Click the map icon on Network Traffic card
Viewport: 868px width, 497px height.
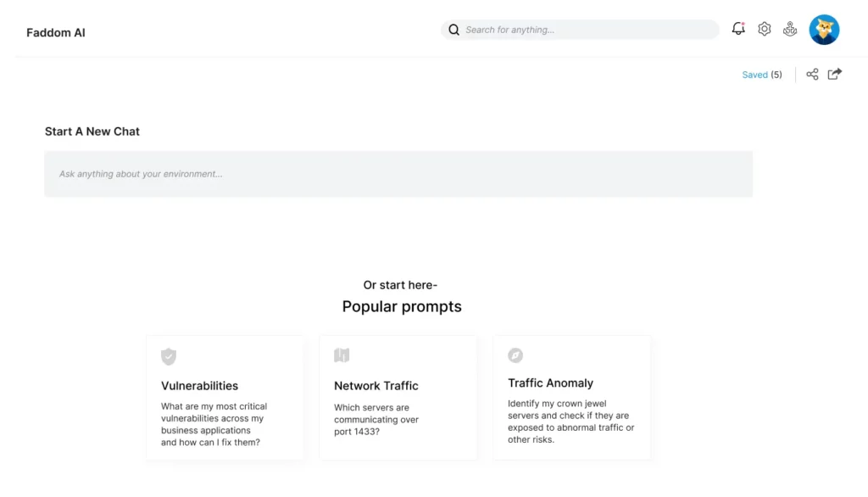[x=342, y=355]
